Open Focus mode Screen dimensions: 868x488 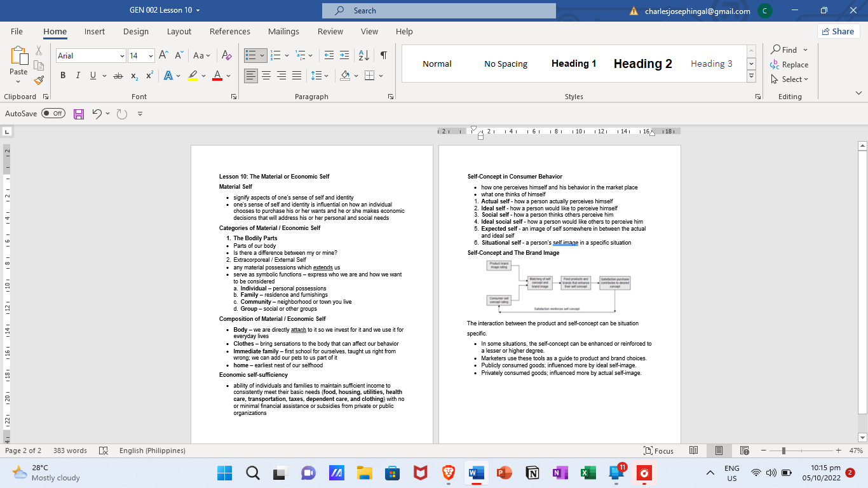coord(658,451)
